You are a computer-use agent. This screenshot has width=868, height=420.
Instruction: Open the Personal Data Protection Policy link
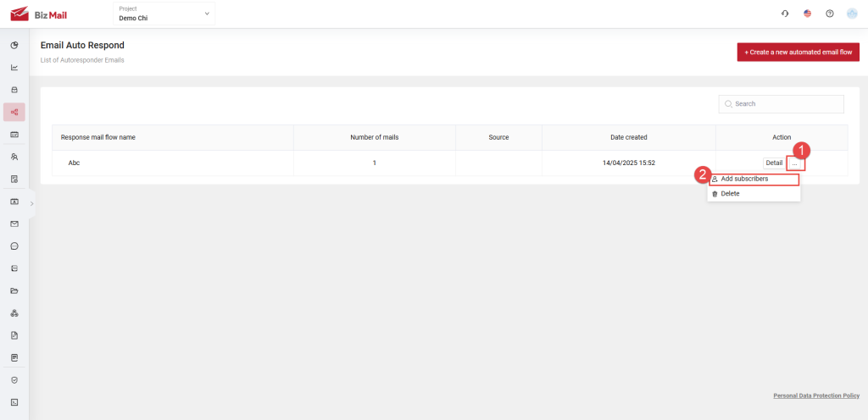(816, 395)
